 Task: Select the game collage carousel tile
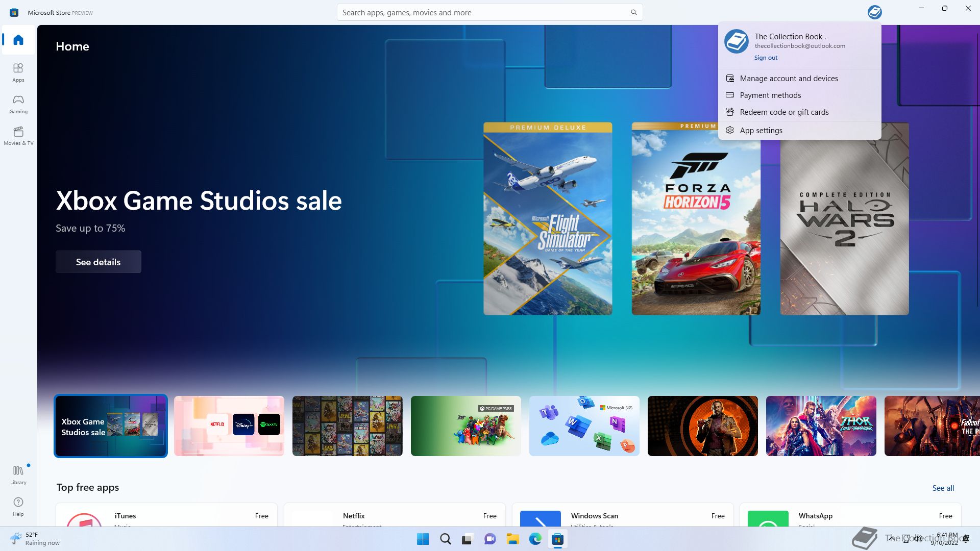pyautogui.click(x=348, y=426)
